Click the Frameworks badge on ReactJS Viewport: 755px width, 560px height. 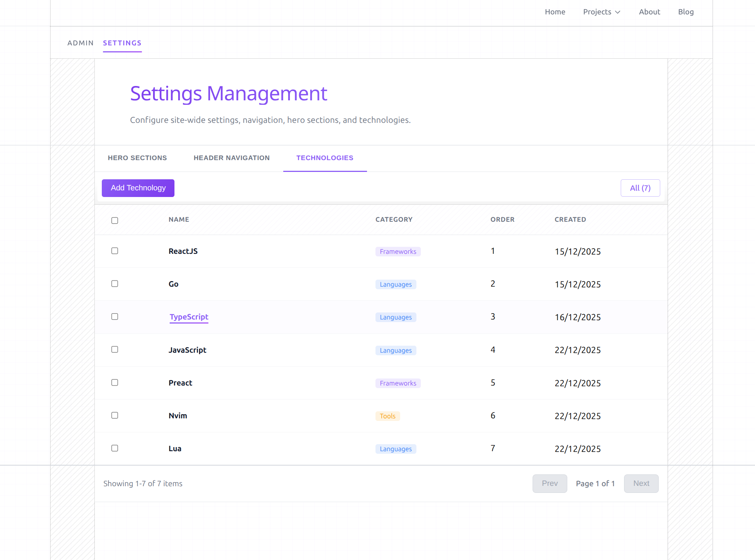[x=398, y=251]
